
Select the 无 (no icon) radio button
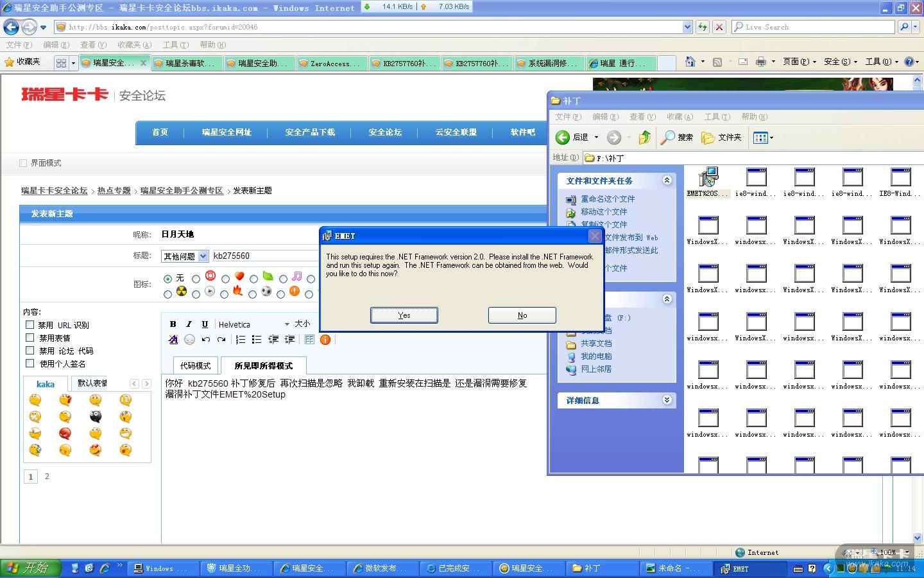[x=168, y=279]
